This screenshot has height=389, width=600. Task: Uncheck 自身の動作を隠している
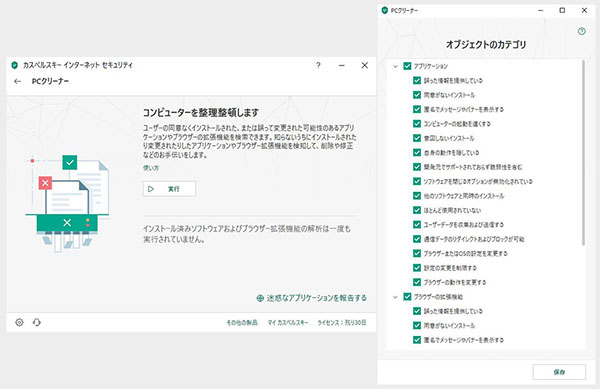click(417, 153)
